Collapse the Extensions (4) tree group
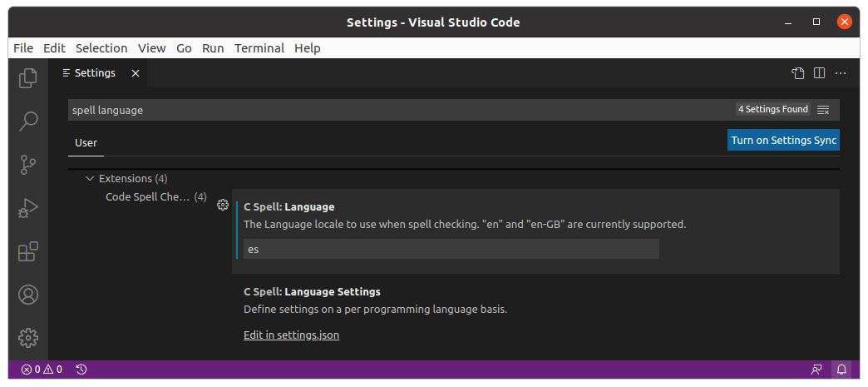The height and width of the screenshot is (387, 868). click(x=90, y=179)
